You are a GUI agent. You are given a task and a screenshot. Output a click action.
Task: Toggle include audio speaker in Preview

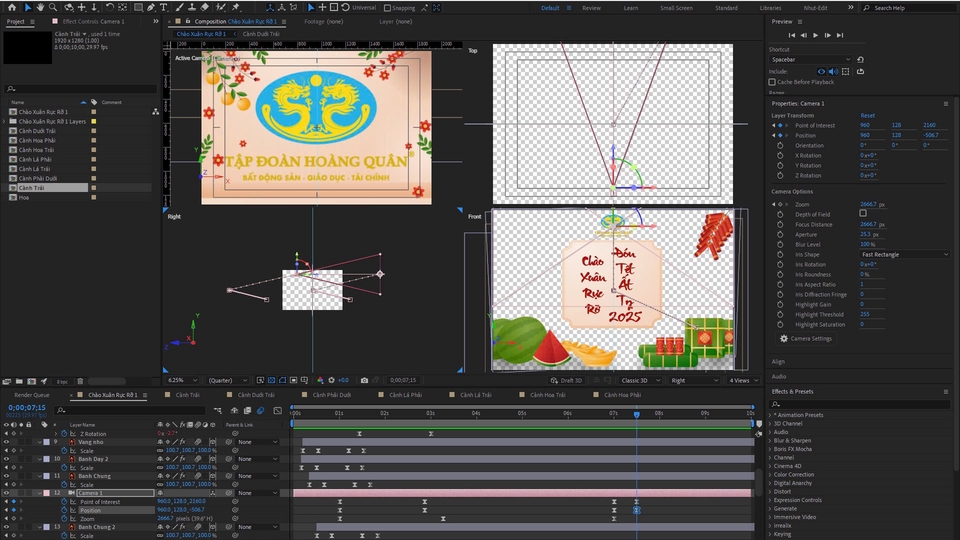(833, 72)
